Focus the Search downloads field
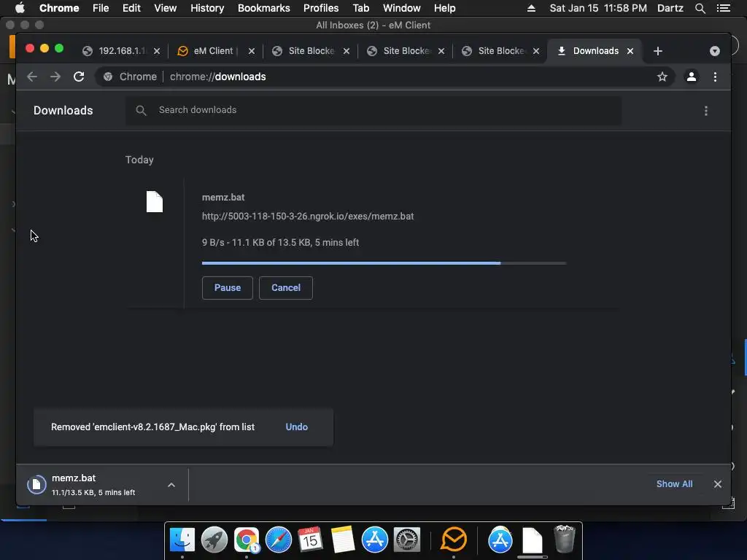Screen dimensions: 747x560 [x=373, y=111]
